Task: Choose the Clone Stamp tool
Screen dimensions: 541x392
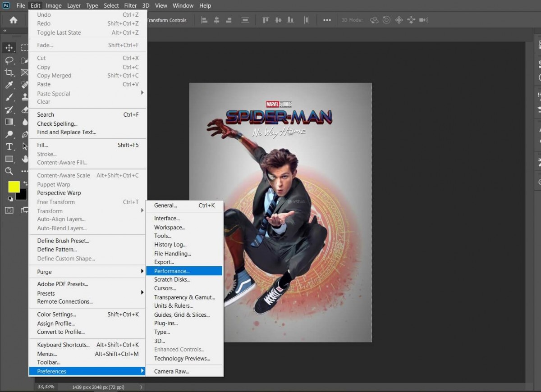Action: (x=25, y=97)
